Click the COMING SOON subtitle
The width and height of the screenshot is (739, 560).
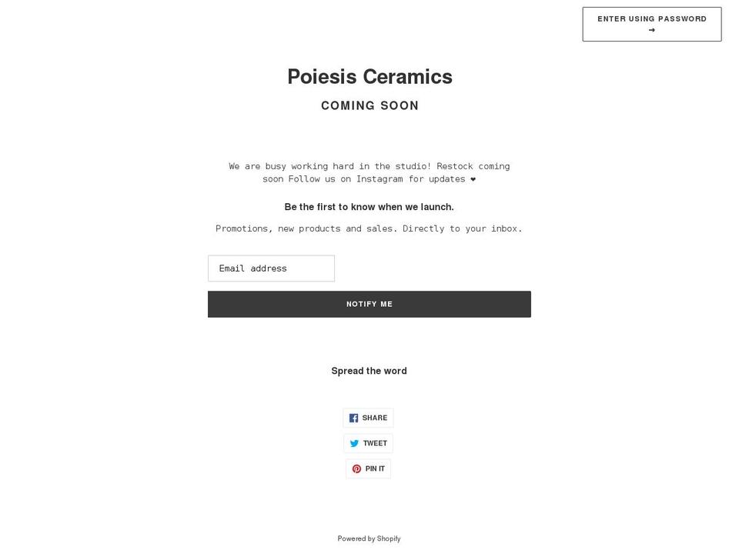369,105
